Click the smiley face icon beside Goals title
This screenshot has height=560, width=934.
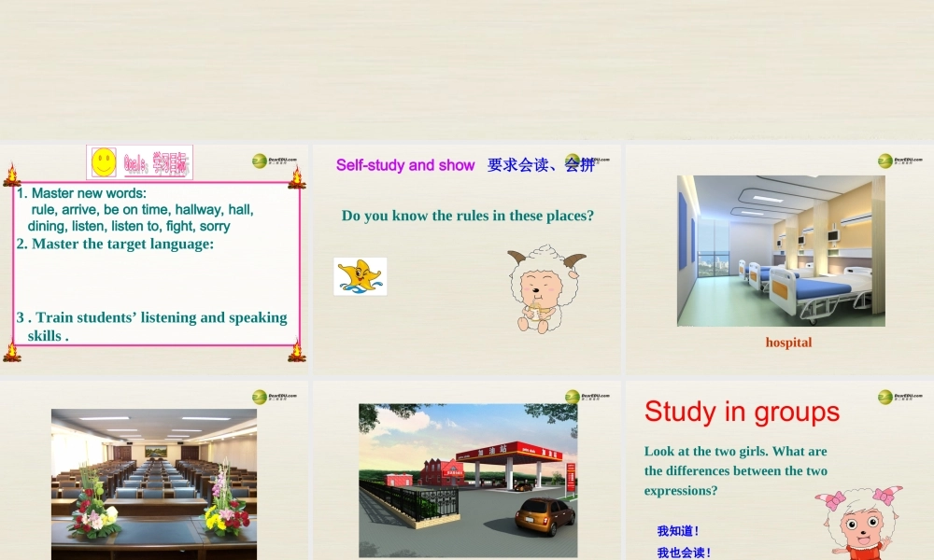coord(102,160)
